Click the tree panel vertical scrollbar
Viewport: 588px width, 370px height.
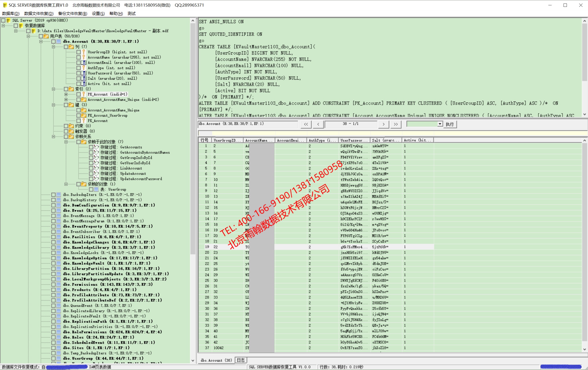(x=193, y=190)
